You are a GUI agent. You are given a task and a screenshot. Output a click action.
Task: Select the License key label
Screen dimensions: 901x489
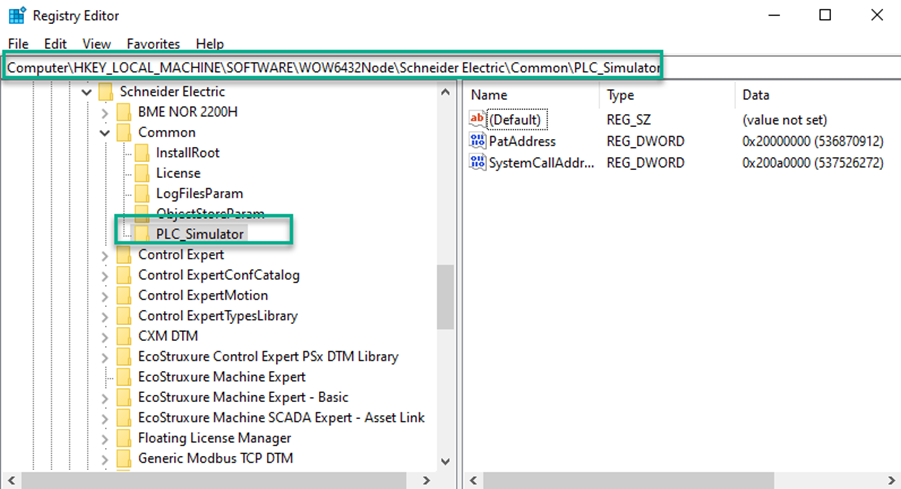pos(178,174)
